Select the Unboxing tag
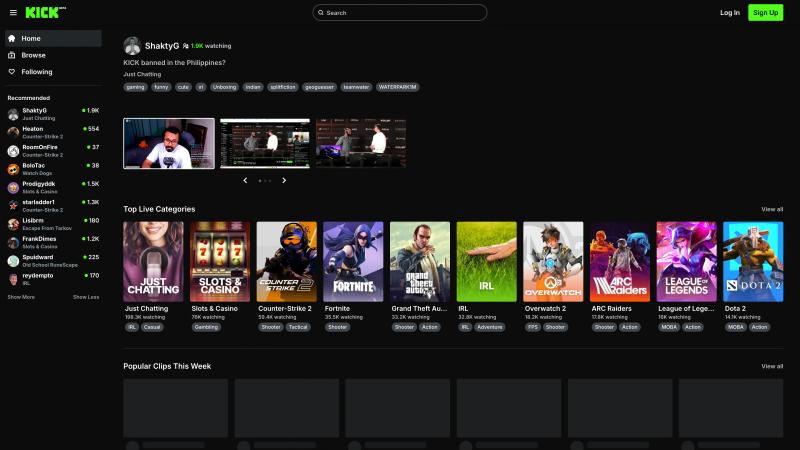This screenshot has height=450, width=800. pos(224,87)
